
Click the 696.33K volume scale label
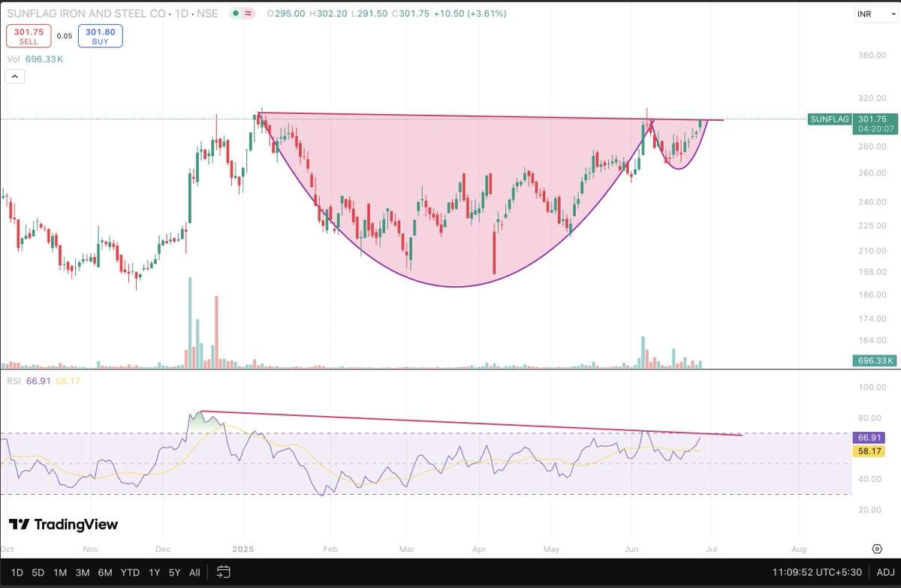(x=876, y=360)
